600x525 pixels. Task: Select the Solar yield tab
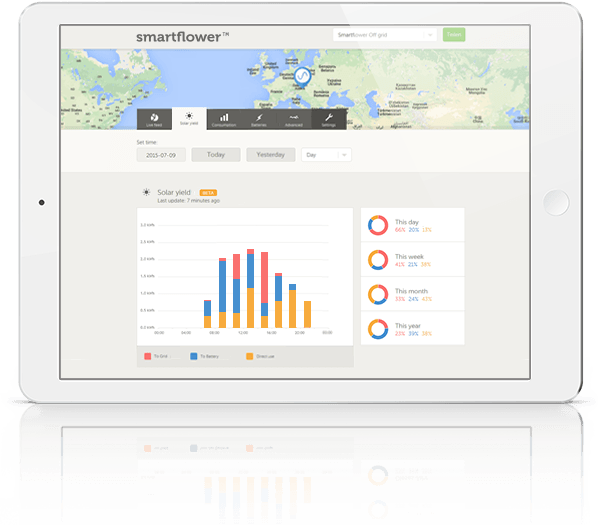189,119
